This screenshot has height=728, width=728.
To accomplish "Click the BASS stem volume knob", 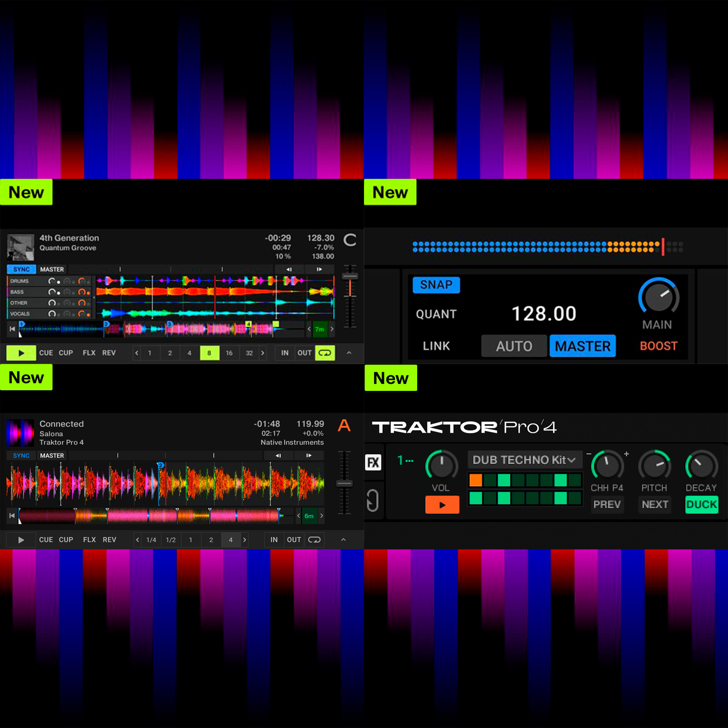I will [x=52, y=292].
